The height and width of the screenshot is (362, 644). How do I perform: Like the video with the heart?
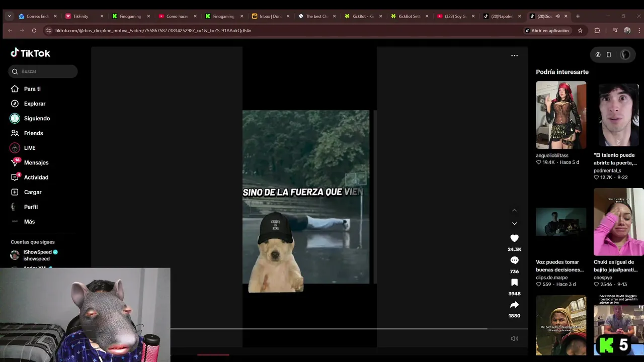coord(514,238)
